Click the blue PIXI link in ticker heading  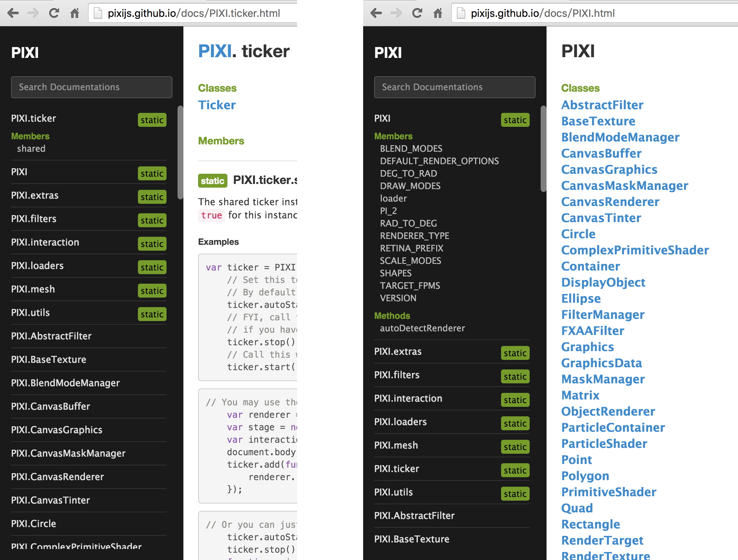[x=215, y=51]
